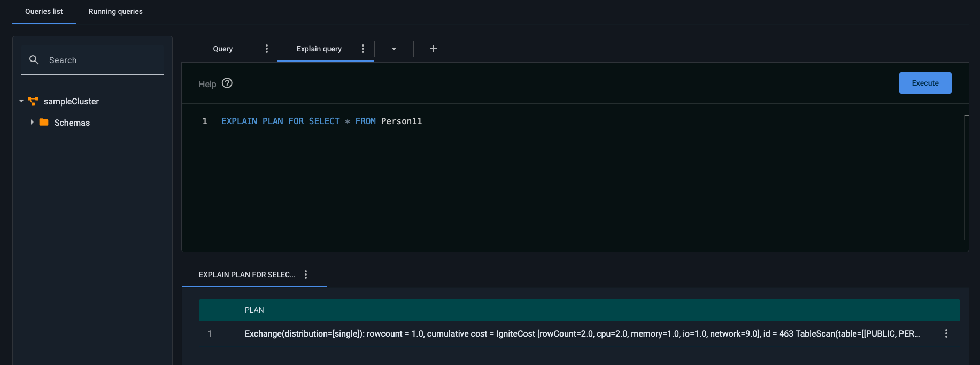Screen dimensions: 980x365
Task: Click the search magnifier icon
Action: point(34,60)
